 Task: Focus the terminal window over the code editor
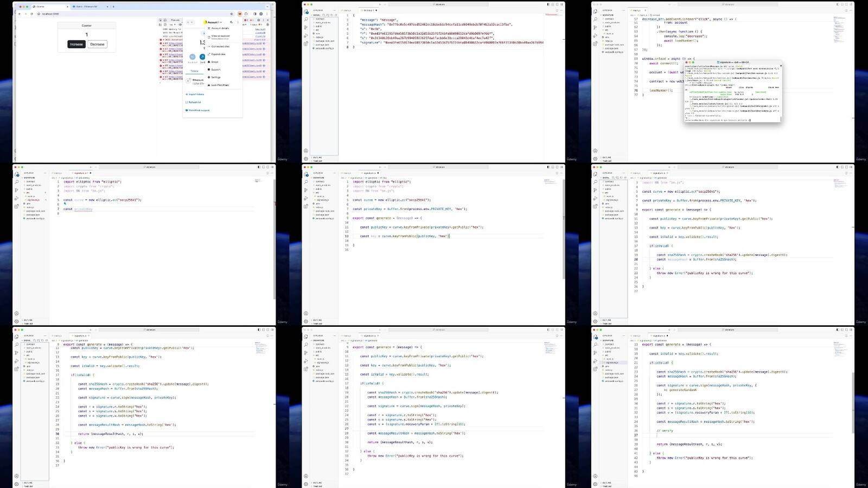(733, 91)
